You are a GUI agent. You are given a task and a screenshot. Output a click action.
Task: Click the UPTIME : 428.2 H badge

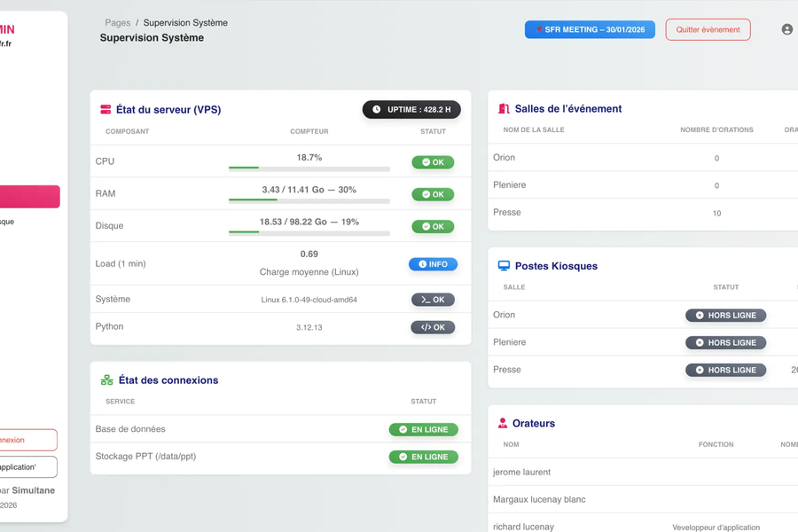(x=411, y=109)
